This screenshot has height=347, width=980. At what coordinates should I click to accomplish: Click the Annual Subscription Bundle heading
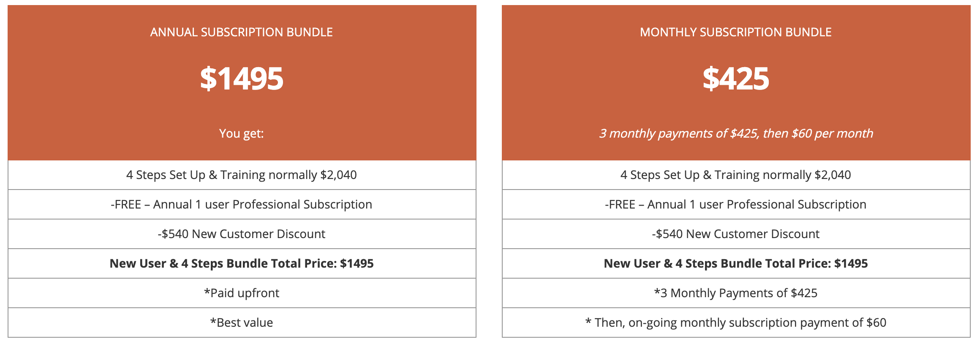coord(242,32)
